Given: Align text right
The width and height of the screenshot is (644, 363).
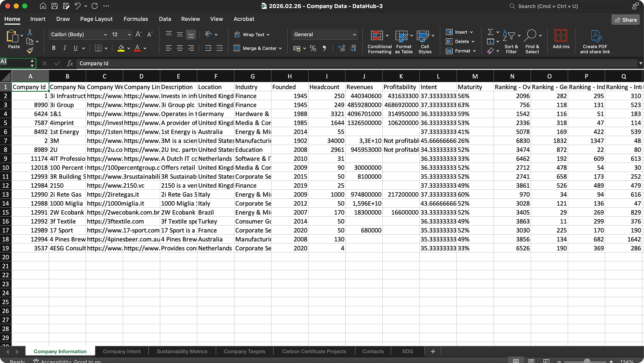Looking at the screenshot, I should click(191, 48).
